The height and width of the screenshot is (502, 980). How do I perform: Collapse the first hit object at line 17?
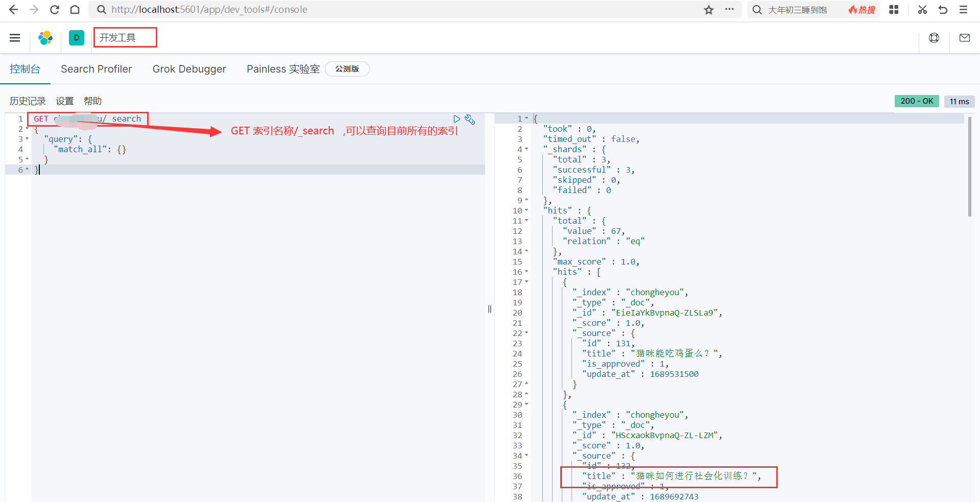tap(527, 282)
